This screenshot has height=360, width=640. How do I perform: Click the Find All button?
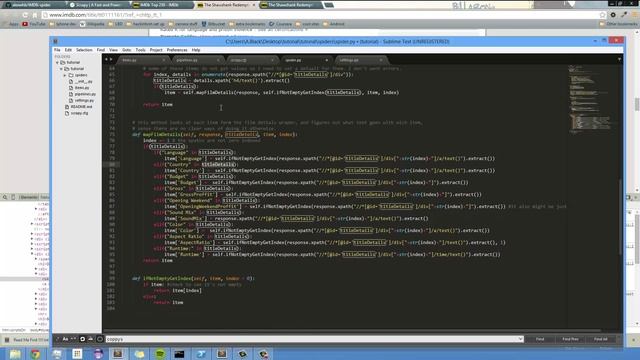[x=600, y=339]
